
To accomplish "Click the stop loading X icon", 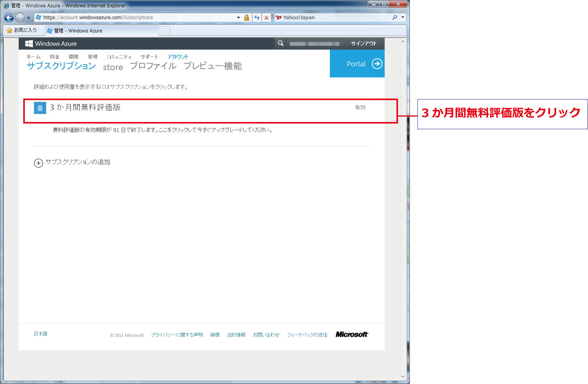I will point(267,18).
